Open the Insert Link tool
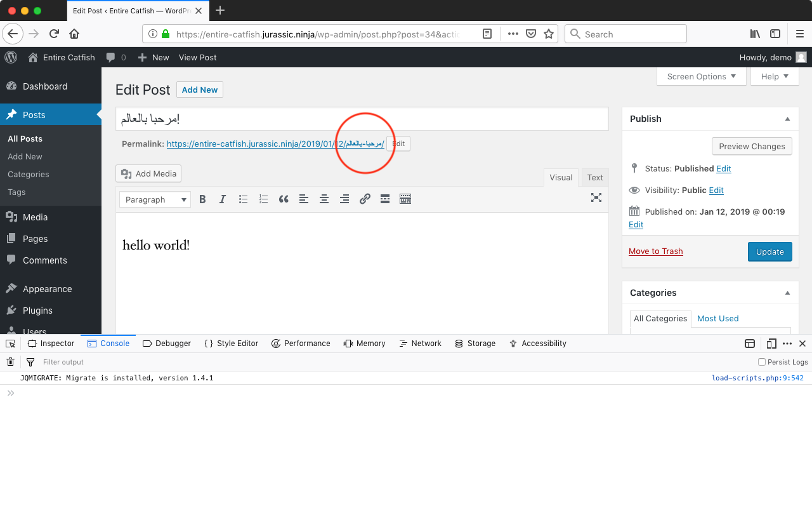 tap(365, 199)
